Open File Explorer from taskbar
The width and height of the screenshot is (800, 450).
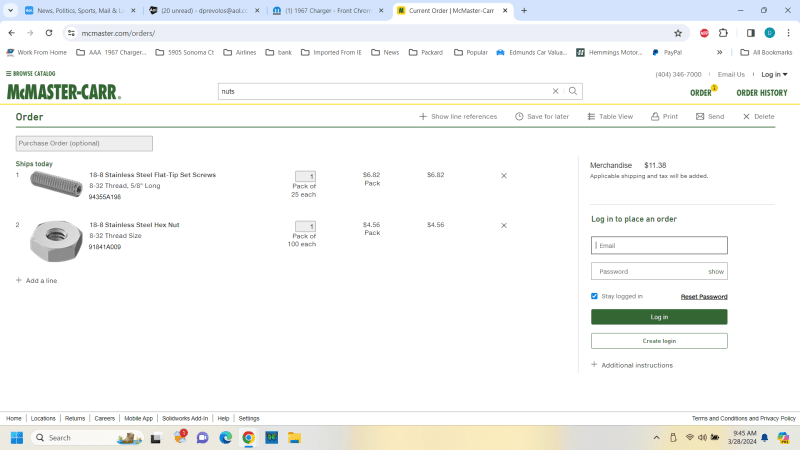pyautogui.click(x=294, y=438)
